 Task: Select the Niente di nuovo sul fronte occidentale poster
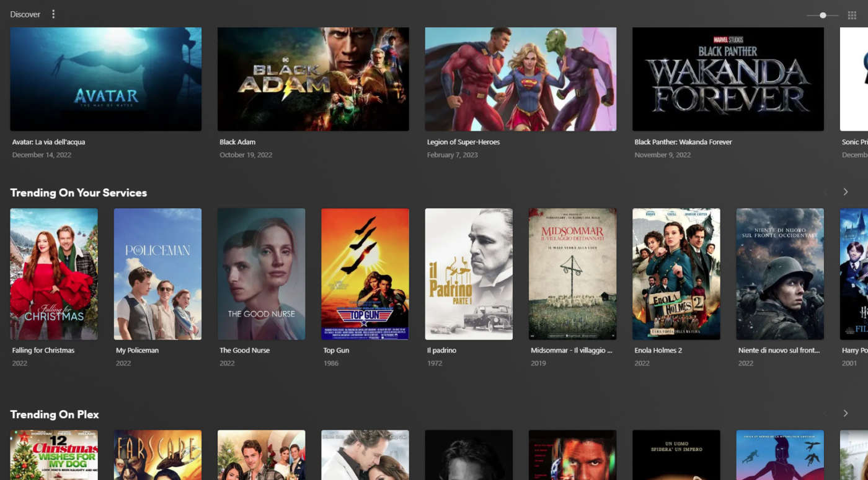point(780,274)
